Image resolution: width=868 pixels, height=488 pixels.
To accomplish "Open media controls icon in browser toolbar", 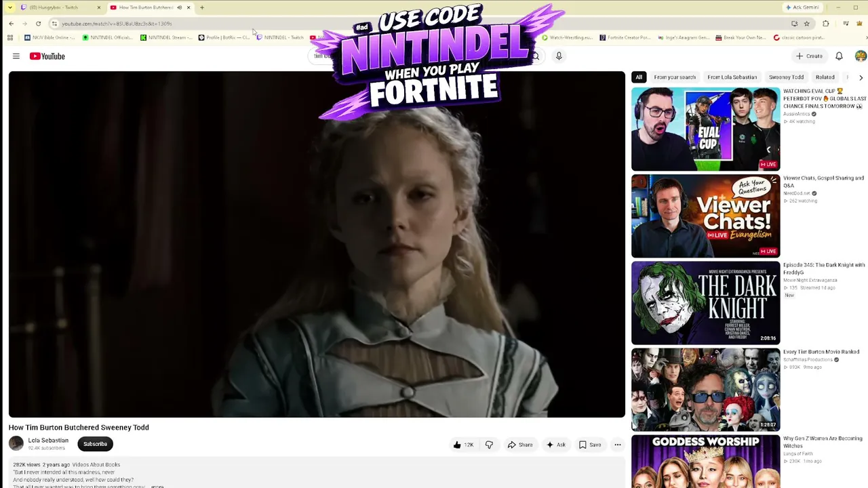I will 846,24.
